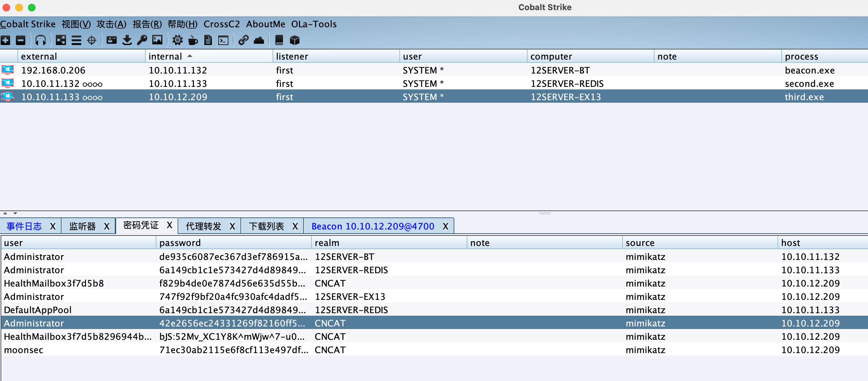The height and width of the screenshot is (381, 868).
Task: Click the plus icon to connect new team server
Action: (x=5, y=40)
